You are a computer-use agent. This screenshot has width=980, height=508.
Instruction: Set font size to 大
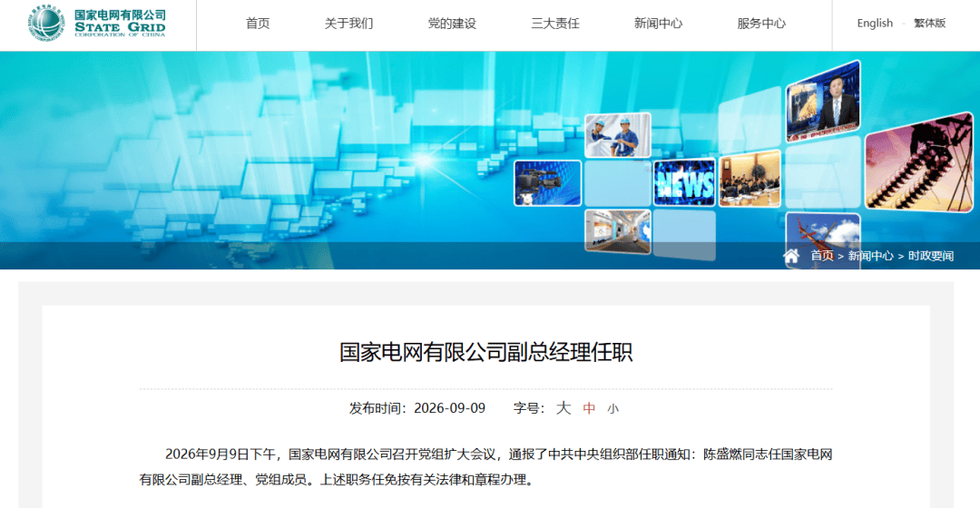563,408
